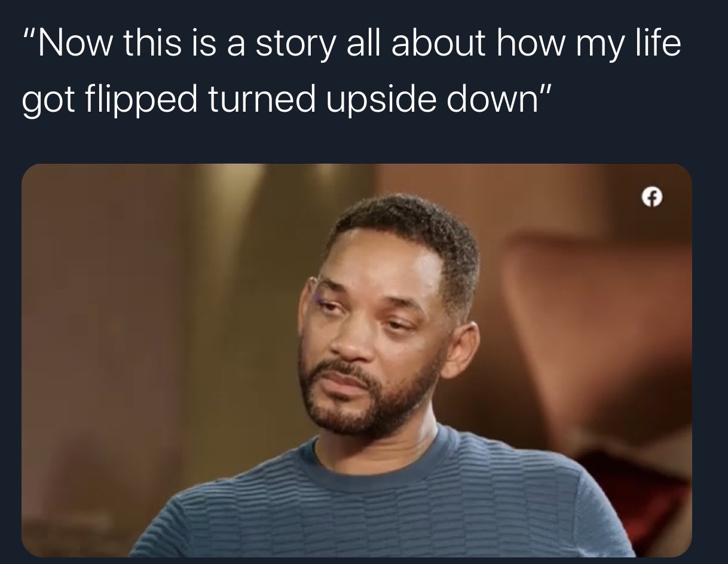Click the Facebook logo on the image
Image resolution: width=728 pixels, height=564 pixels.
coord(653,196)
